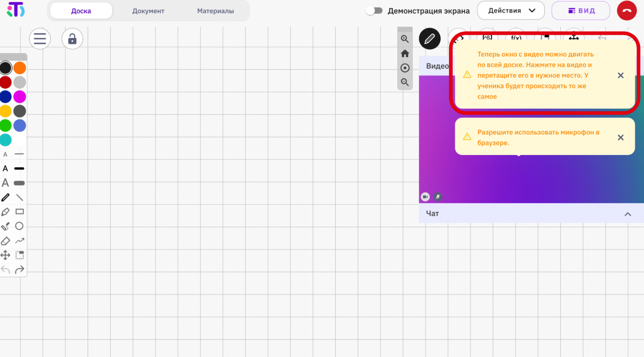Switch to the Материалы tab
Viewport: 644px width, 357px height.
click(x=216, y=11)
